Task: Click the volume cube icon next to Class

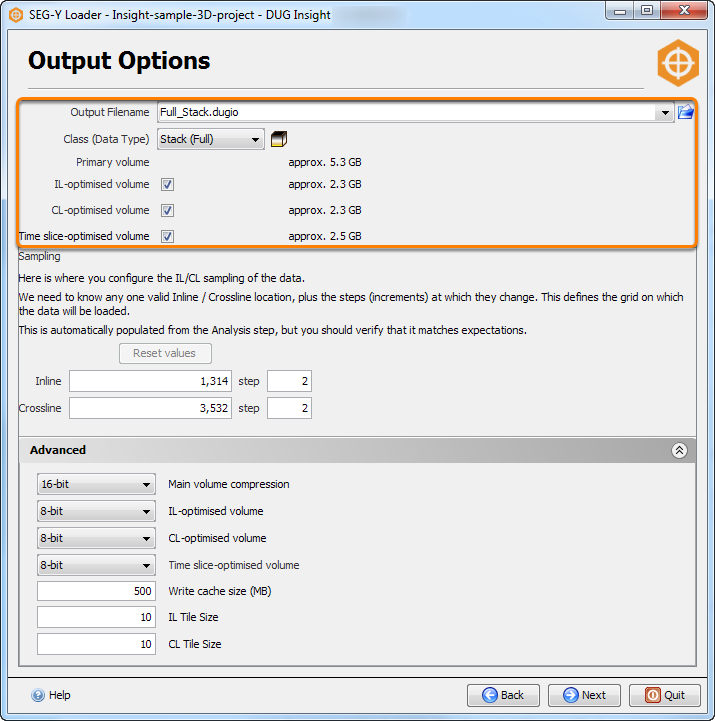Action: [279, 139]
